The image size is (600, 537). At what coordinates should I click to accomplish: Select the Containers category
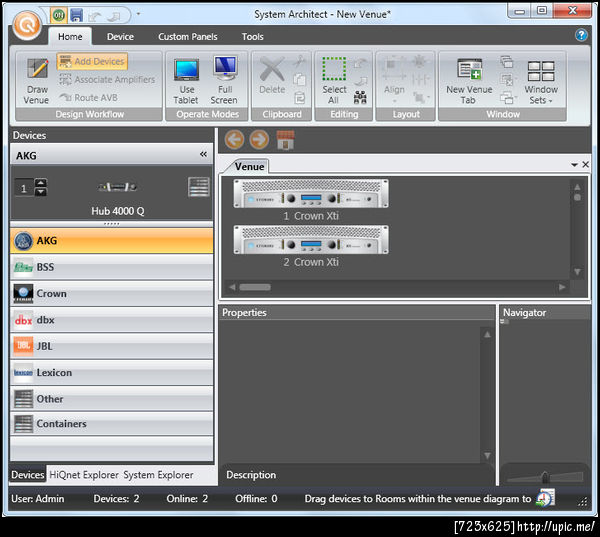(x=111, y=424)
